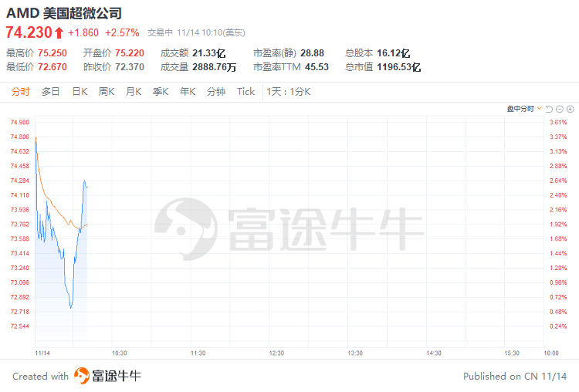
Task: Click 市盈率(静) value 28.88
Action: click(312, 53)
